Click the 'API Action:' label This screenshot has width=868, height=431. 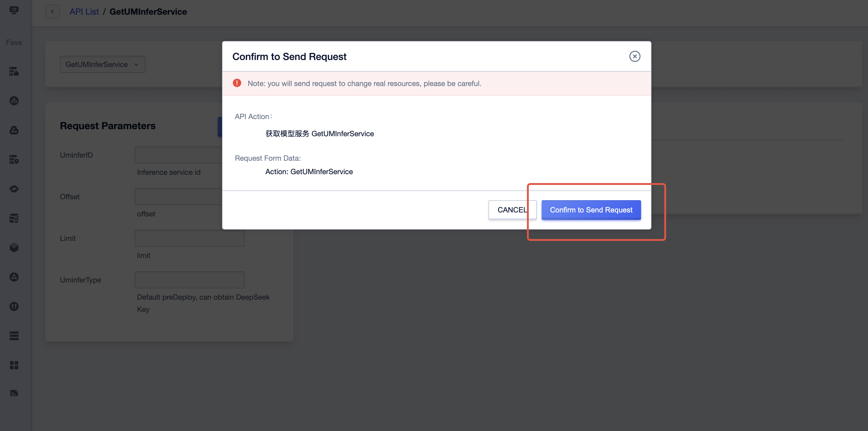click(253, 116)
